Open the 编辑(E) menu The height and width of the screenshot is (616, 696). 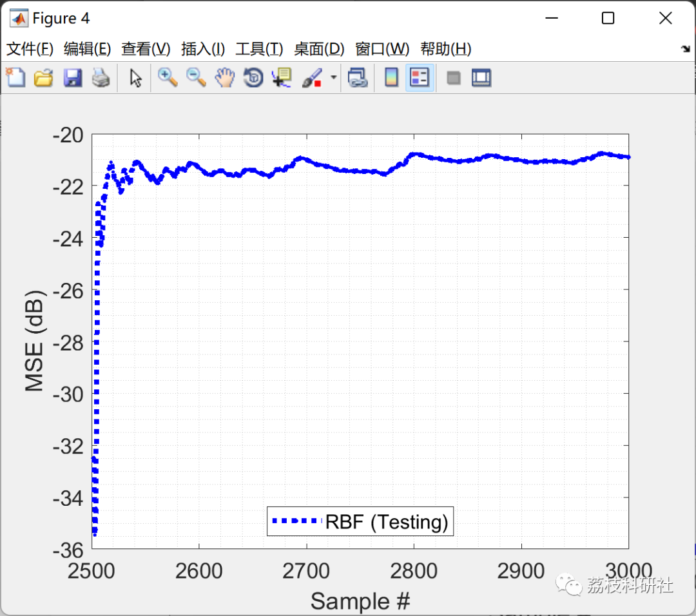click(87, 49)
